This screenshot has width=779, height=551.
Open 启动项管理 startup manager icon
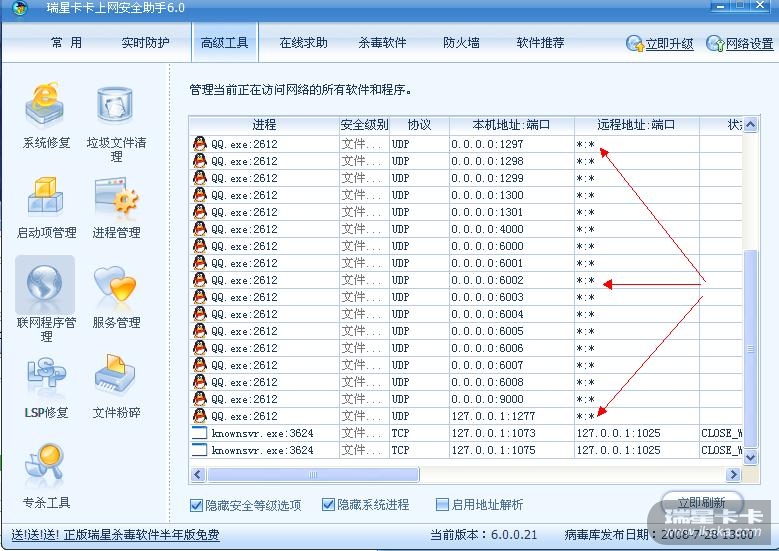tap(45, 196)
